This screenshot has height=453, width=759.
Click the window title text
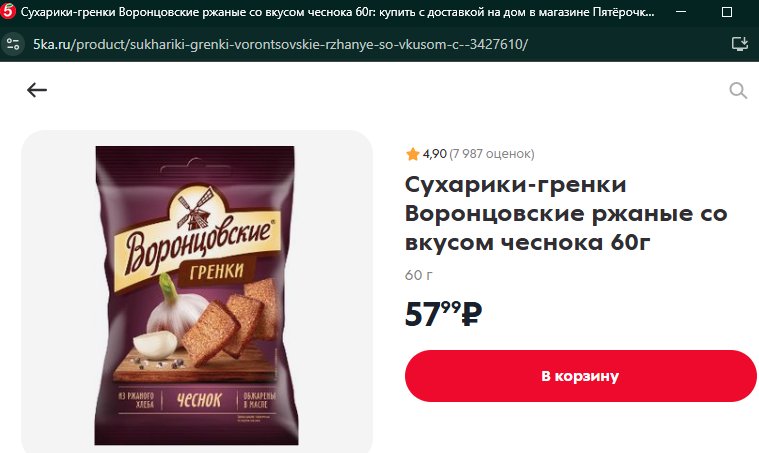337,12
